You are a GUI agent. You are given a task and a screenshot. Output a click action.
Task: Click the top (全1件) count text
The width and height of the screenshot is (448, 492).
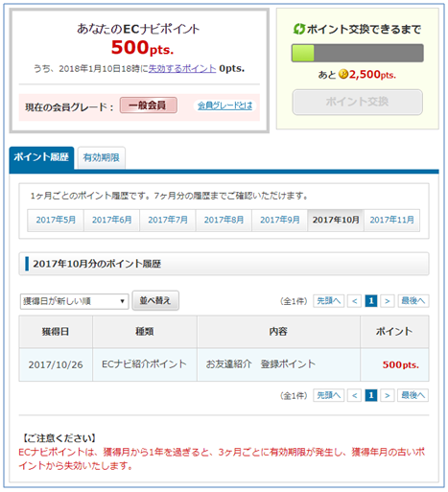[x=294, y=301]
